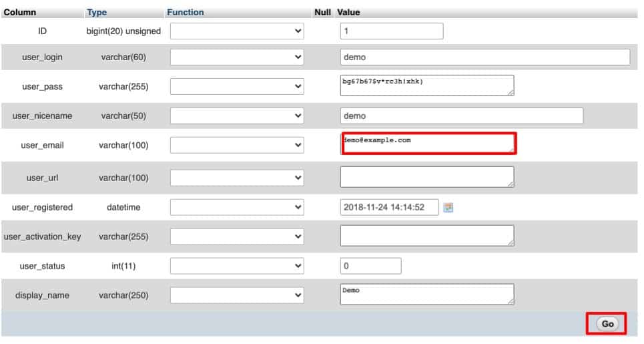Screen dimensions: 644x344
Task: Click the user_status column name
Action: coord(42,266)
